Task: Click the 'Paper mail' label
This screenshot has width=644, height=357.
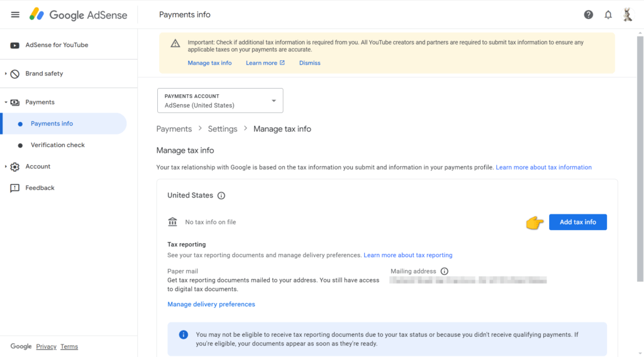Action: [x=182, y=272]
